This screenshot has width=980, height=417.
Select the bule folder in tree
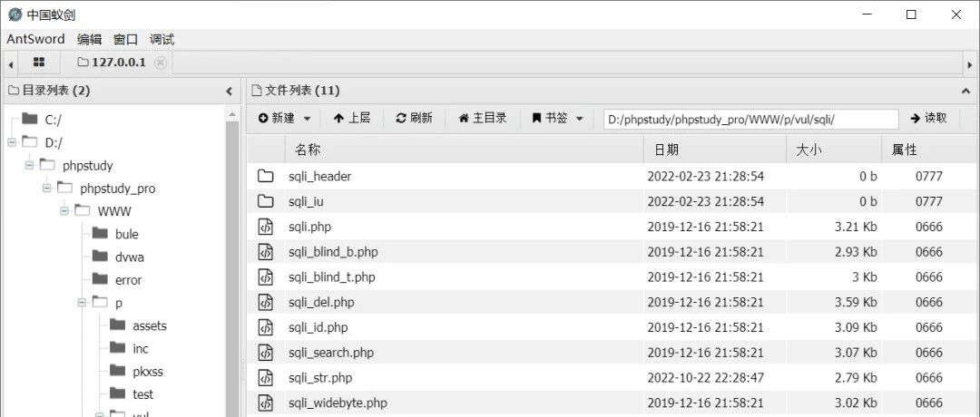point(127,234)
